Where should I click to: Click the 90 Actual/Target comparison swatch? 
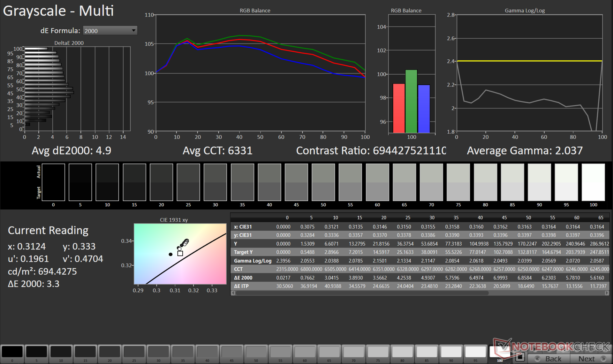(539, 182)
